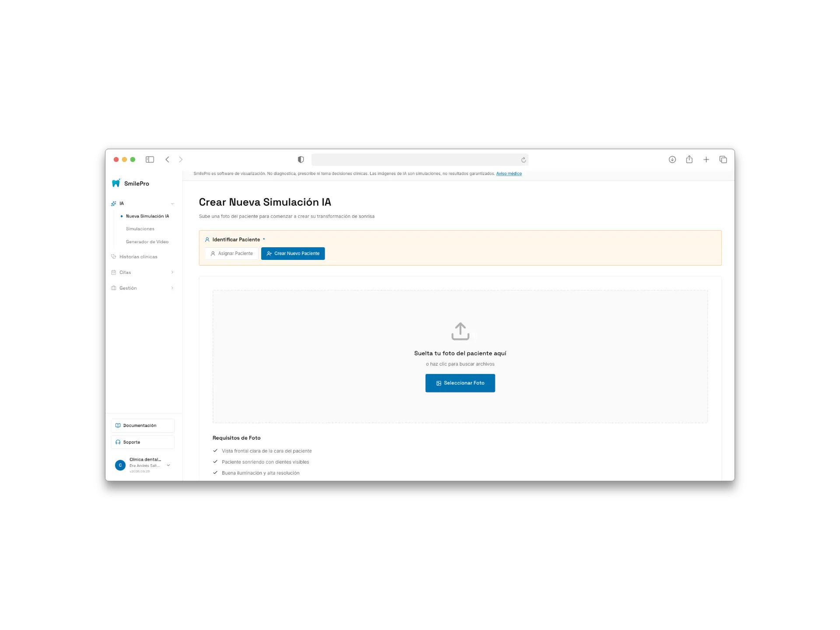The image size is (840, 630).
Task: Open the Documentación button
Action: point(143,425)
